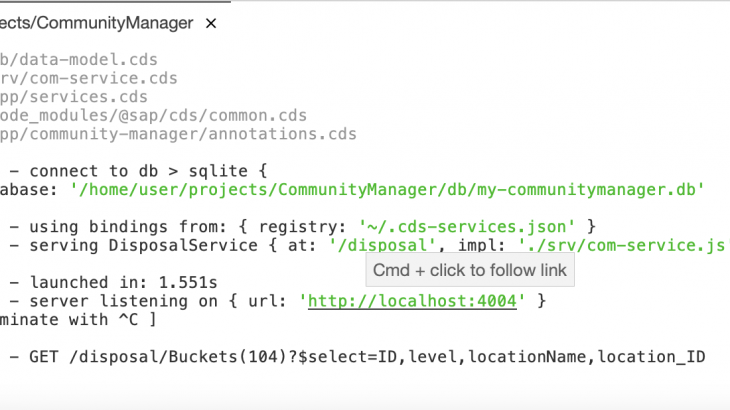The width and height of the screenshot is (730, 410).
Task: Open the http://localhost:4004 link
Action: [412, 300]
